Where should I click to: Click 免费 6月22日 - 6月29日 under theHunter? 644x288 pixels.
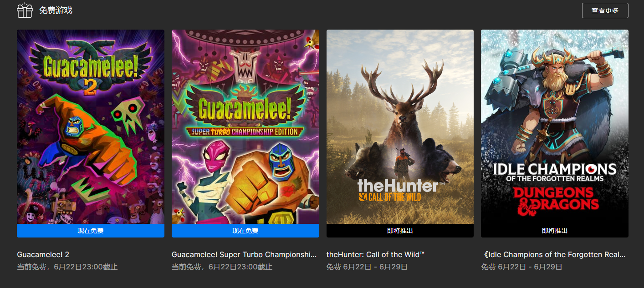tap(367, 267)
